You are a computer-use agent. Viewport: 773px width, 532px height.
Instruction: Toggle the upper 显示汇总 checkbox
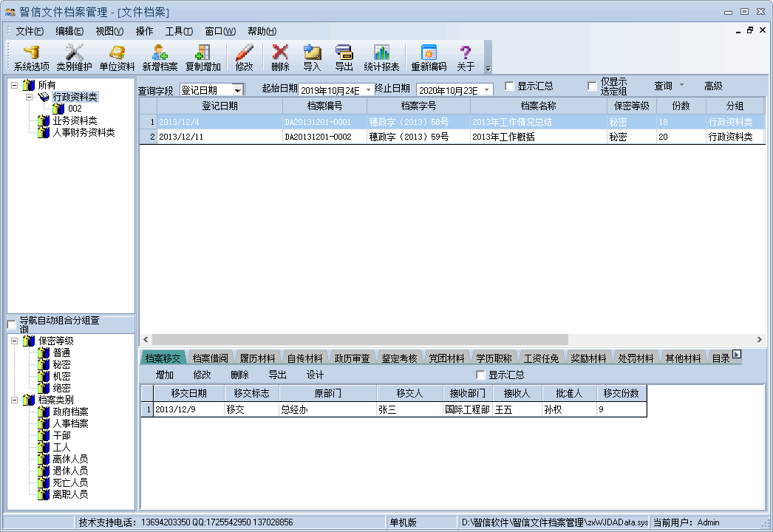[510, 86]
